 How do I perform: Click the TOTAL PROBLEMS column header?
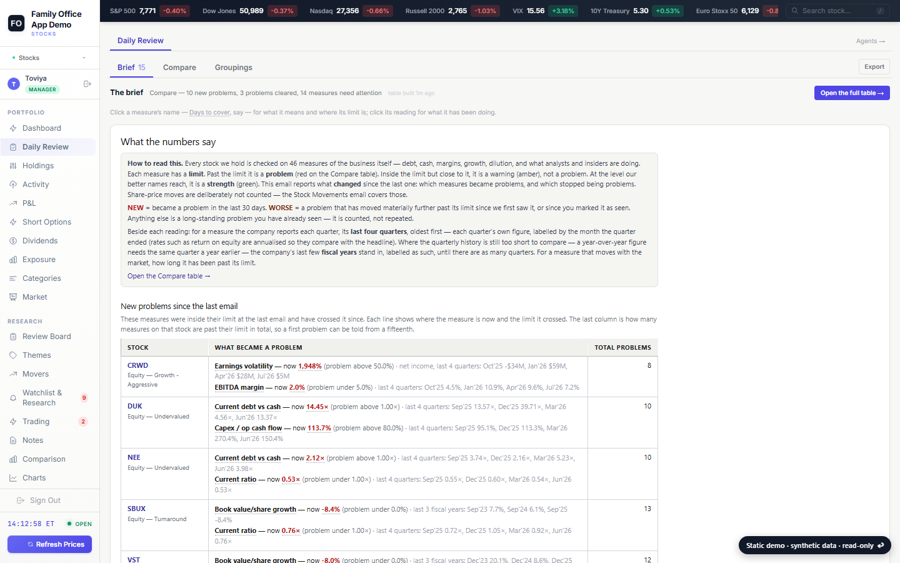[x=623, y=348]
